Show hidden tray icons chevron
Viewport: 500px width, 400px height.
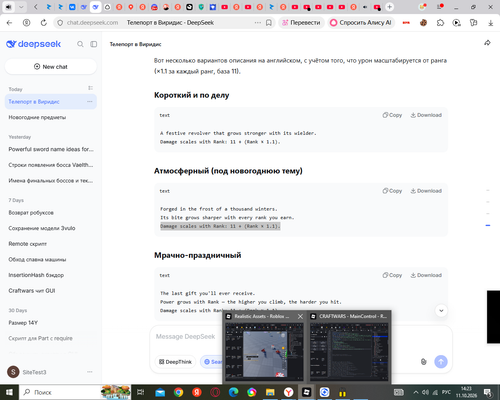[416, 392]
